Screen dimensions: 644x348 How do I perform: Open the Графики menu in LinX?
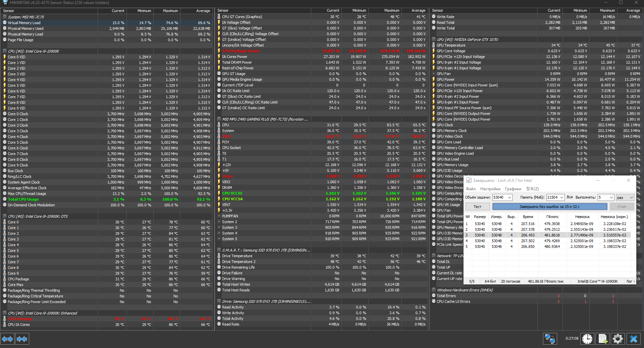tap(513, 189)
